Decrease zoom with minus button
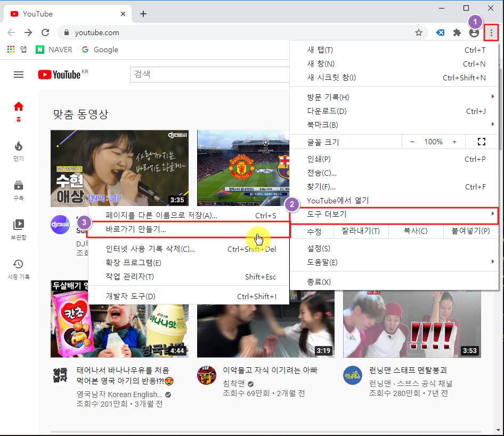504x436 pixels. [x=412, y=142]
